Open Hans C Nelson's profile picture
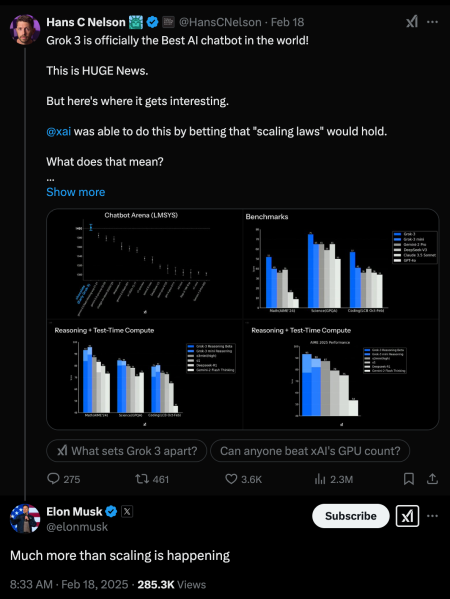The height and width of the screenshot is (599, 450). [25, 30]
